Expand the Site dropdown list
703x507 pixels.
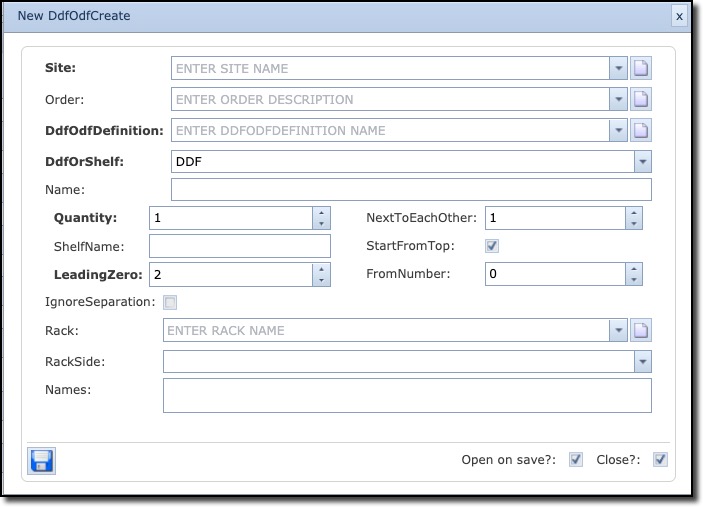coord(619,69)
